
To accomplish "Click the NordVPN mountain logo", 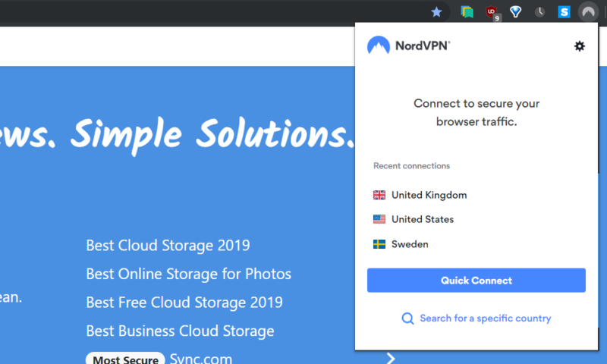I will coord(378,45).
